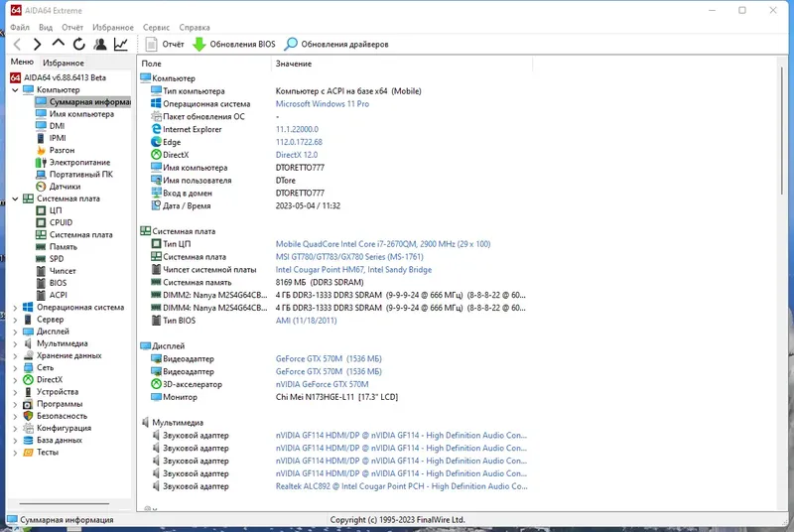Click Обновления драйверов toolbar button

(336, 45)
